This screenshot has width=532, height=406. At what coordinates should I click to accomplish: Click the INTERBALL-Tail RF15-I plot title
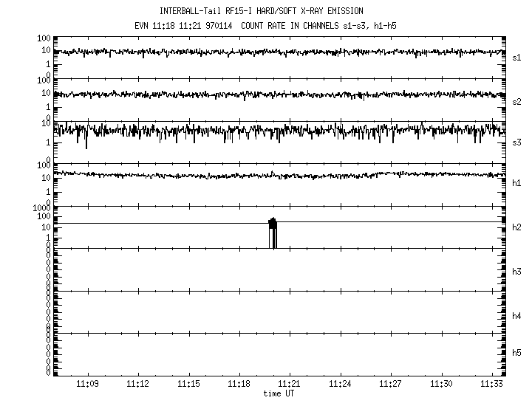(x=261, y=11)
